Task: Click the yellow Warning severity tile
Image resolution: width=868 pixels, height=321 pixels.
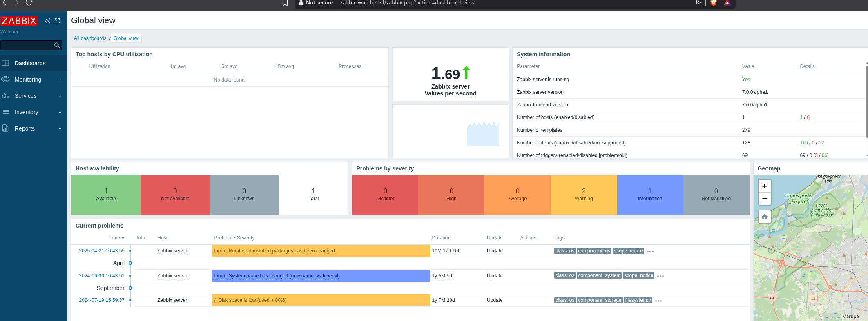Action: click(x=584, y=195)
